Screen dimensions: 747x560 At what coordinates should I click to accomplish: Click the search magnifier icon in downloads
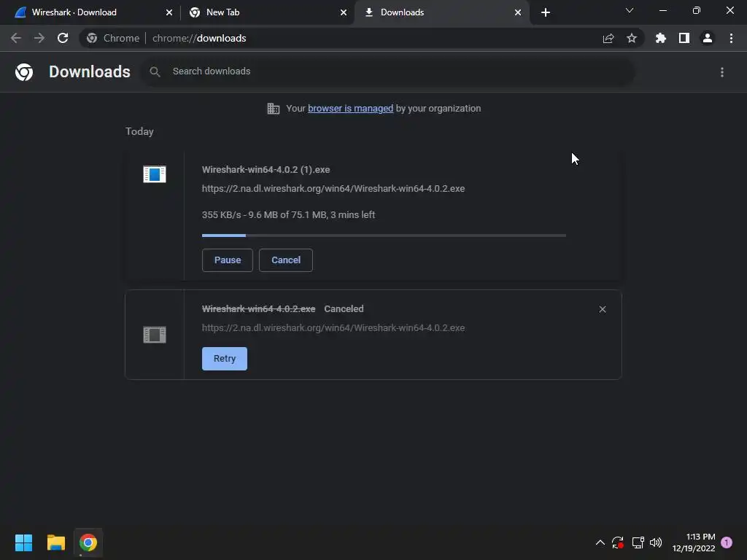tap(155, 72)
